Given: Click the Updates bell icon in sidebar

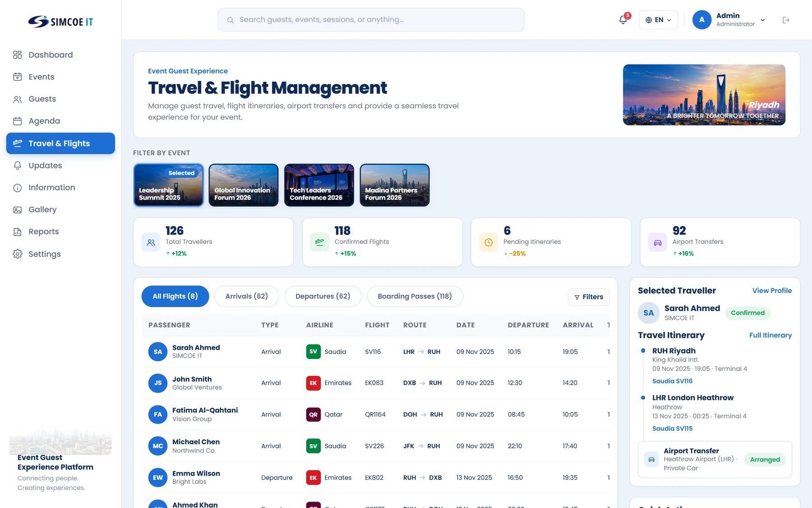Looking at the screenshot, I should pos(18,165).
